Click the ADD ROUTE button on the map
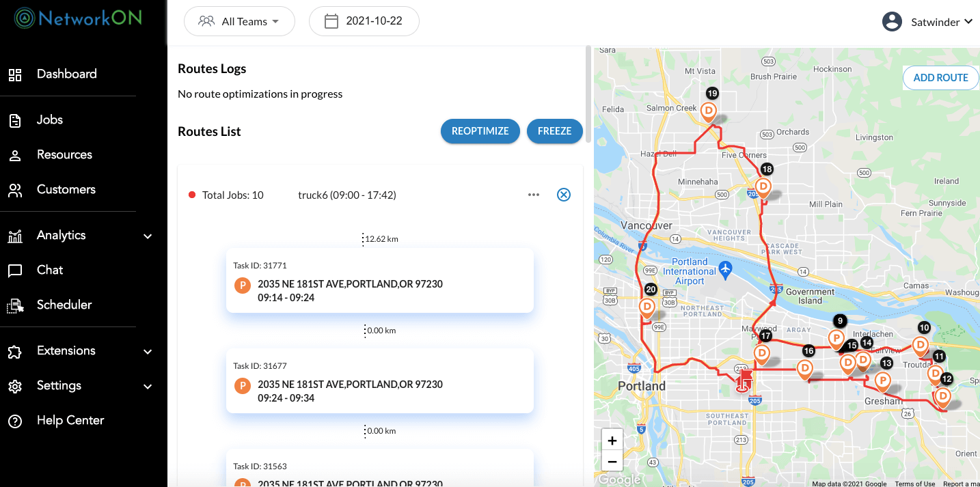This screenshot has height=487, width=980. click(940, 77)
